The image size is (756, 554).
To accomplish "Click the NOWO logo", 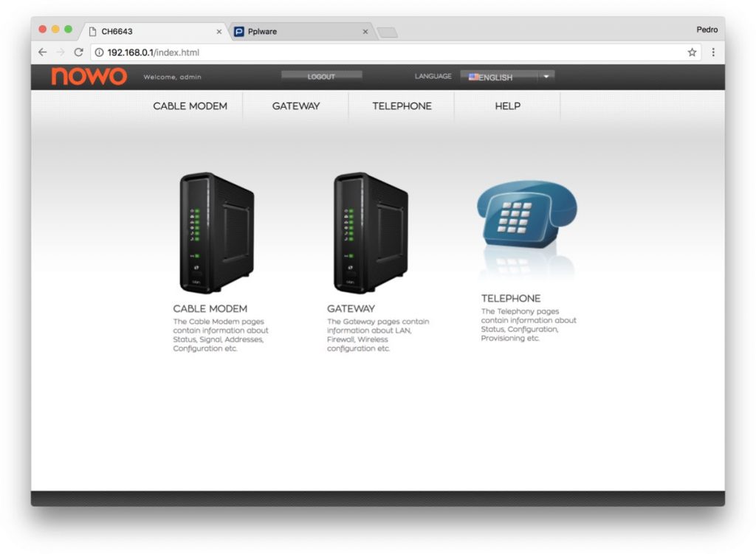I will tap(90, 77).
